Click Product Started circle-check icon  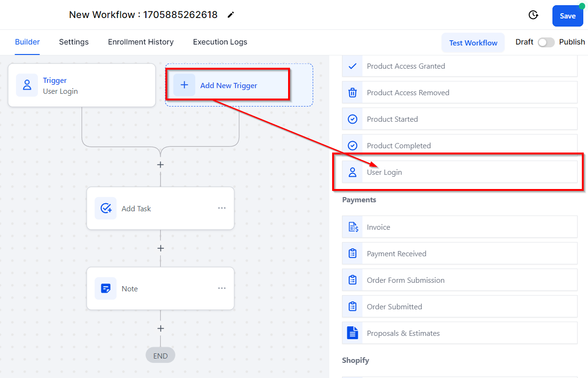tap(353, 119)
